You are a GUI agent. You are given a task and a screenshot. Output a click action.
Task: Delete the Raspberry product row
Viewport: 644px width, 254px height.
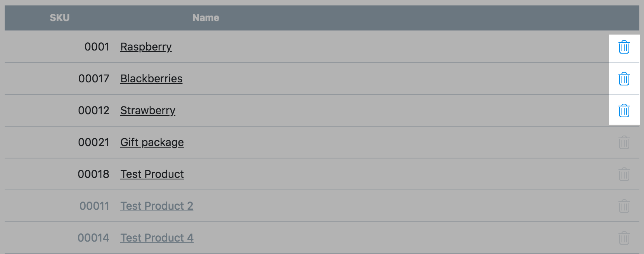pyautogui.click(x=624, y=47)
